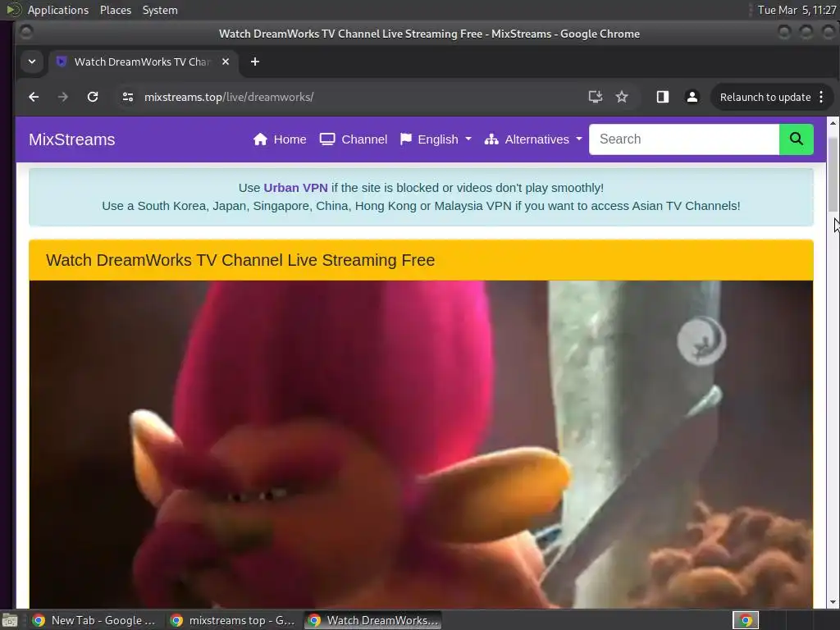Focus the Search input field
The width and height of the screenshot is (840, 630).
[684, 139]
